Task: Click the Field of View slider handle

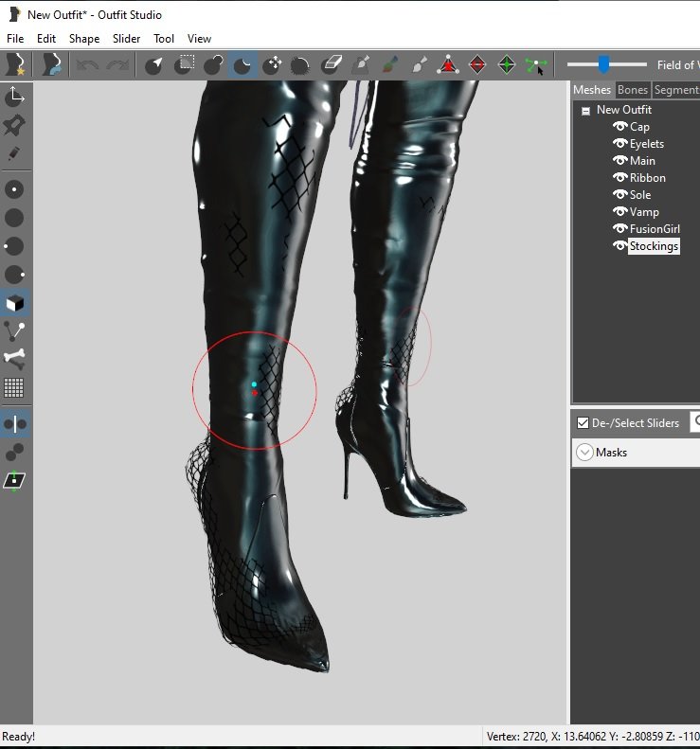Action: pyautogui.click(x=602, y=64)
